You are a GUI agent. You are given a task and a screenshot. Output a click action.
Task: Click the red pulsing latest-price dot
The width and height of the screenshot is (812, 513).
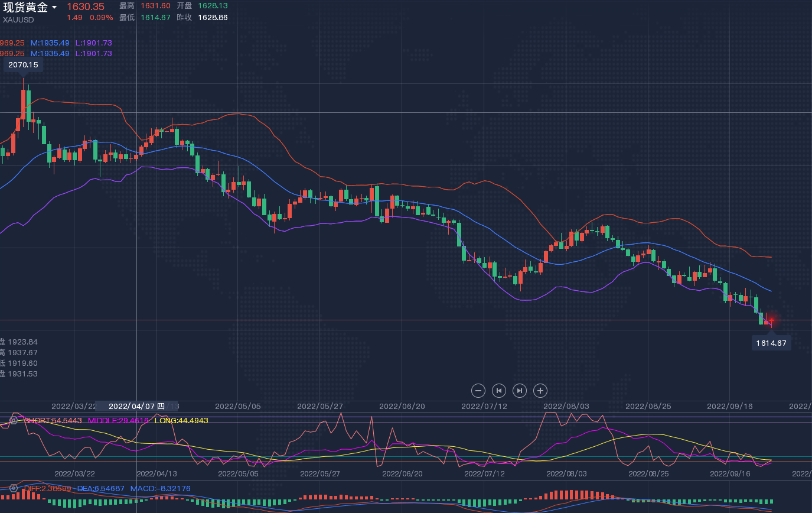(771, 320)
